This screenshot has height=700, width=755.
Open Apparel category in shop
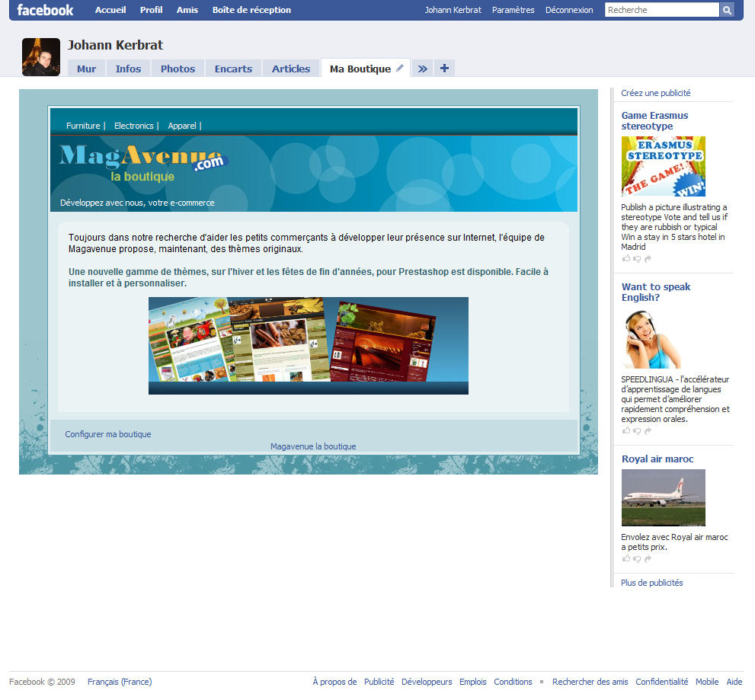click(x=182, y=126)
